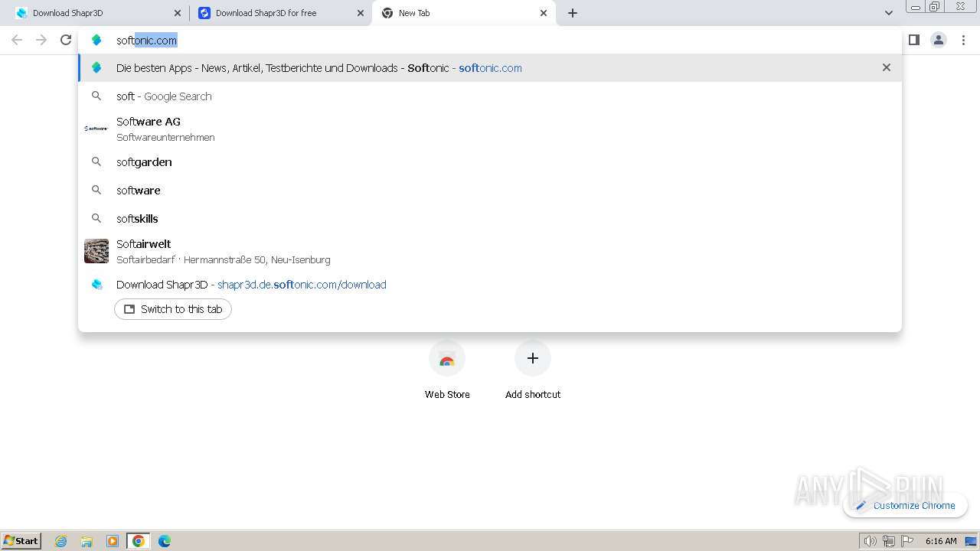The width and height of the screenshot is (980, 551).
Task: Open Windows Media Player from taskbar
Action: pyautogui.click(x=113, y=541)
